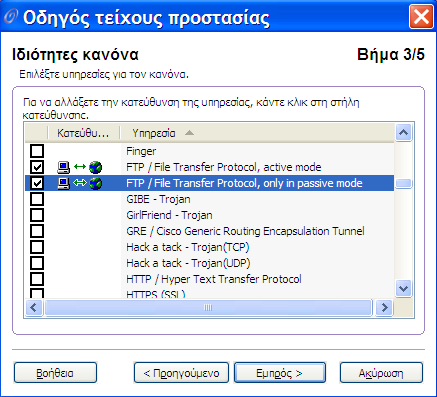Image resolution: width=437 pixels, height=397 pixels.
Task: Click the Κατεύθυ... column header
Action: pos(84,133)
